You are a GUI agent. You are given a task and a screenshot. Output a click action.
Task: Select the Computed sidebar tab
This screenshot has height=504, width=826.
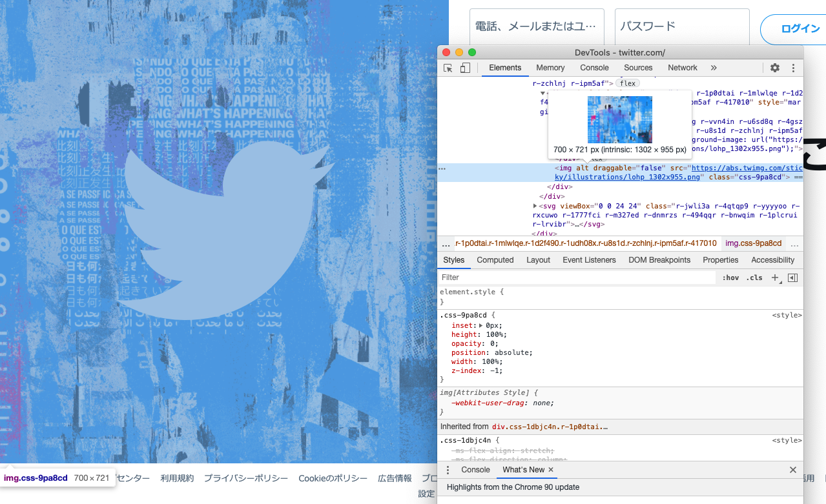point(495,260)
